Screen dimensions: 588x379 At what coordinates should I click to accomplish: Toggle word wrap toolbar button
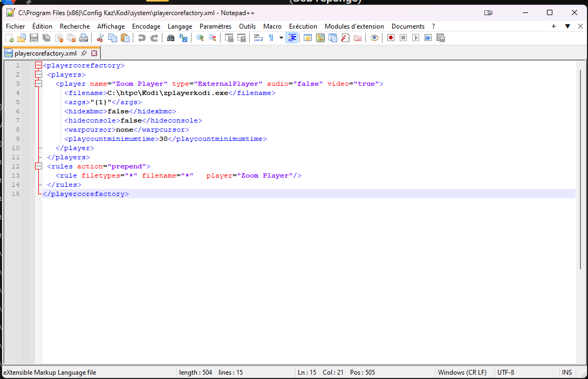click(258, 38)
